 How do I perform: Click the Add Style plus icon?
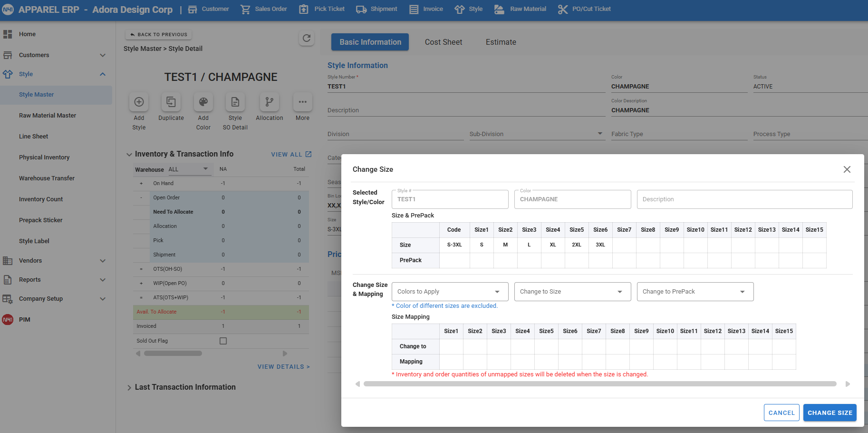pos(139,102)
